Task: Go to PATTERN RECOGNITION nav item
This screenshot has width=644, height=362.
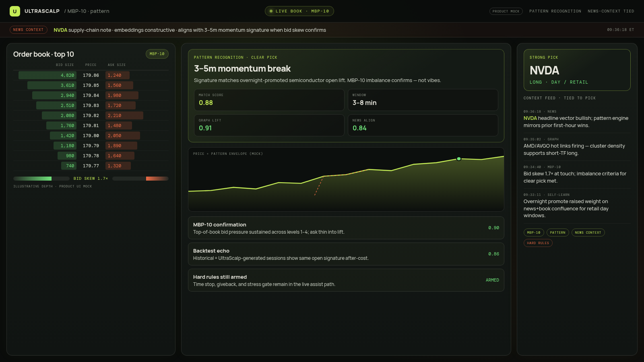Action: (x=555, y=11)
